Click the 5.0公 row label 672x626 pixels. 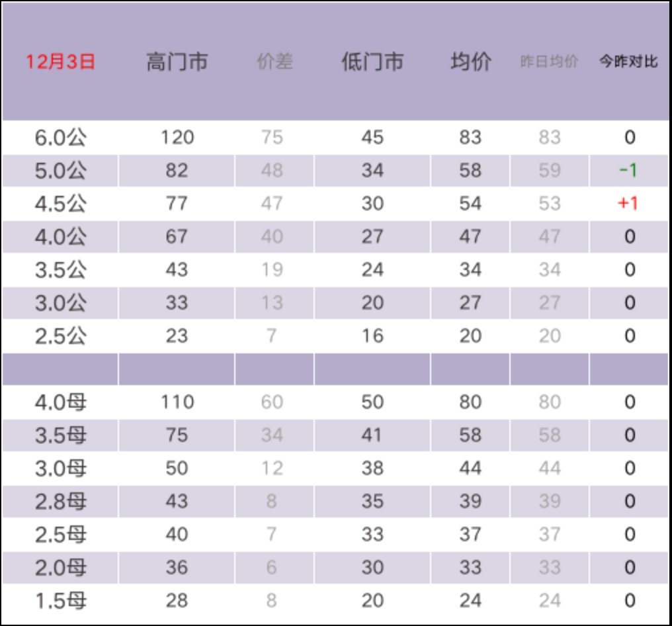pos(60,171)
